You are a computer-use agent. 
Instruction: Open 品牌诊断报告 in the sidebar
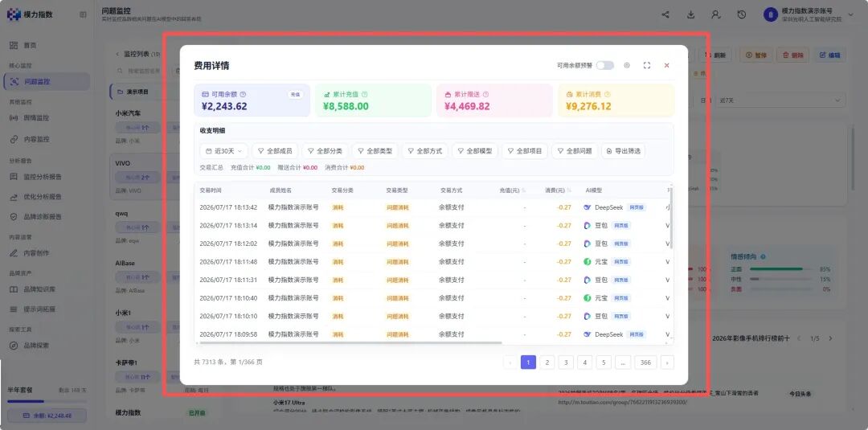point(36,216)
